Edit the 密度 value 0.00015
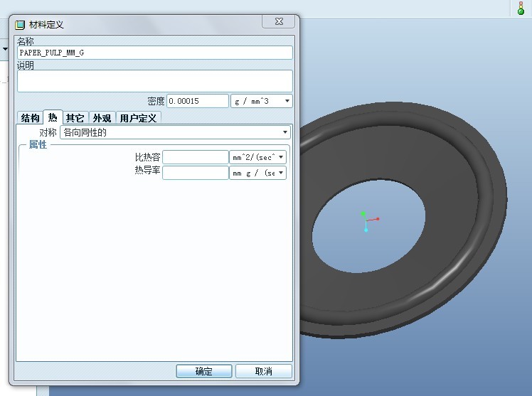532x396 pixels. click(198, 101)
